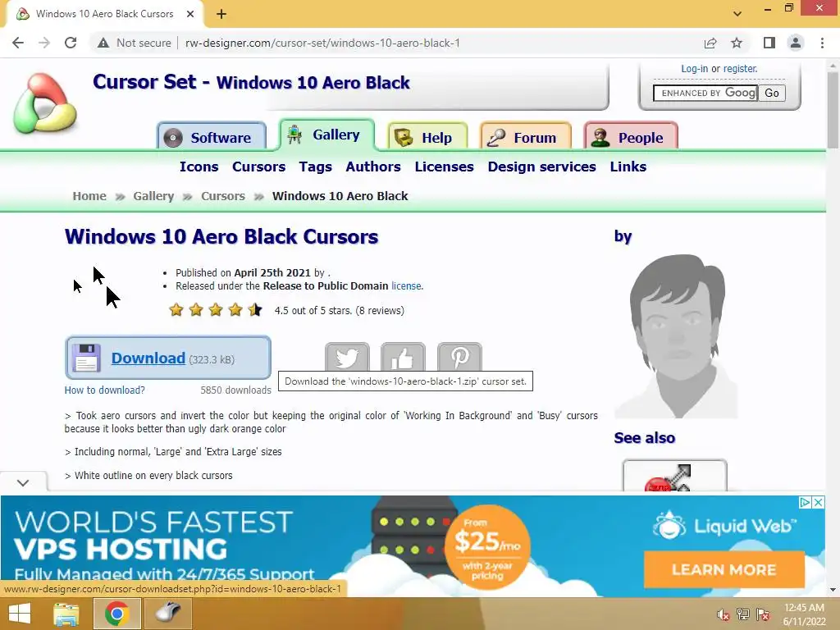The width and height of the screenshot is (840, 630).
Task: Open the Help tab
Action: pyautogui.click(x=427, y=137)
